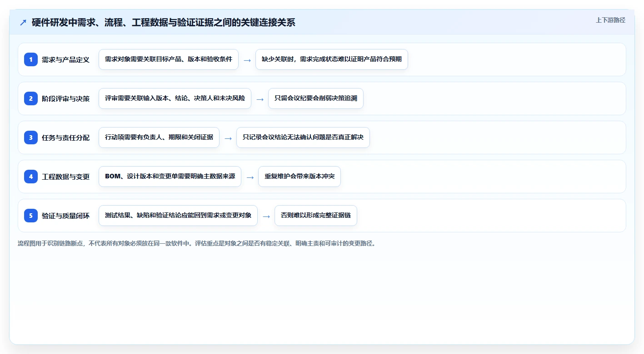Click the footnote text starting with 流程图用于识别链路断点
The width and height of the screenshot is (644, 354).
[x=197, y=243]
